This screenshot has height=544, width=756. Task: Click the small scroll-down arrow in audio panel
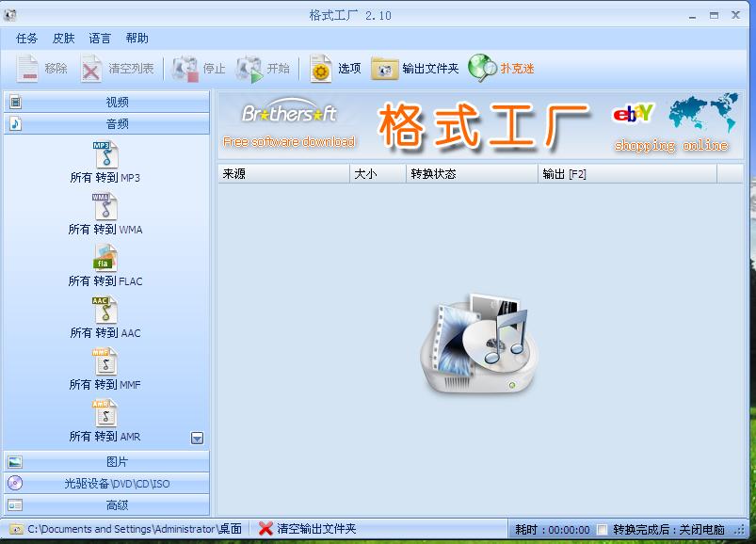197,437
